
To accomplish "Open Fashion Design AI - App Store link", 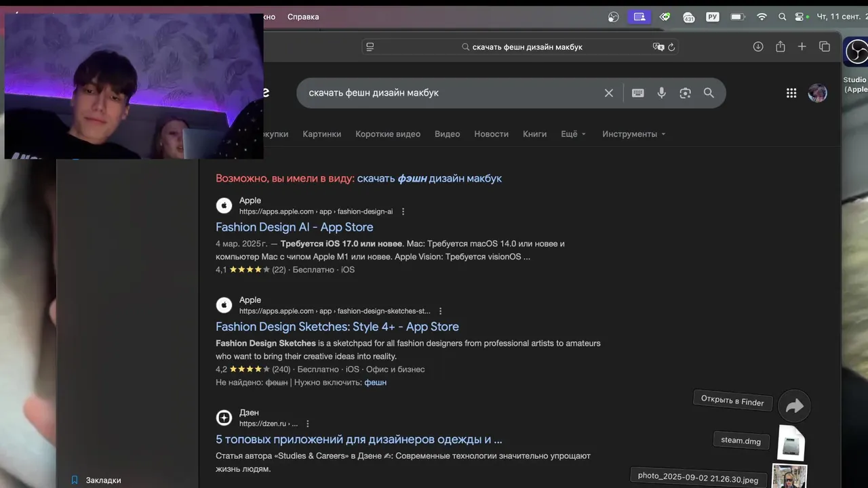I will tap(294, 227).
